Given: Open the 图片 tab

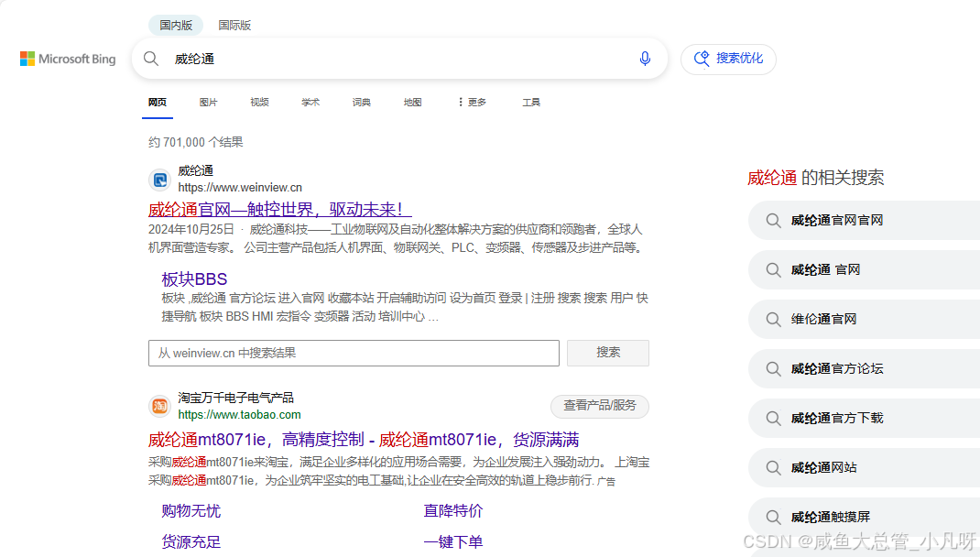Looking at the screenshot, I should click(x=208, y=103).
